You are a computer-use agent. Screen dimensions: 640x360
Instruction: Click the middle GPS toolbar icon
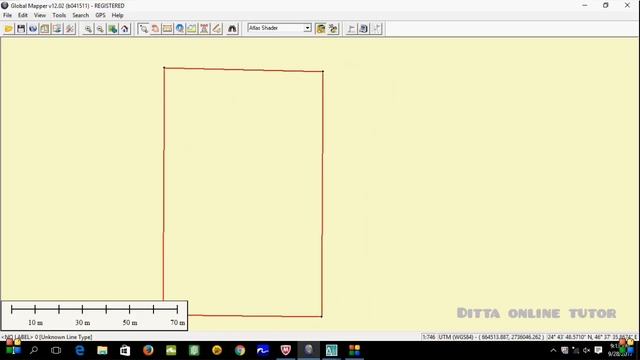(x=363, y=29)
